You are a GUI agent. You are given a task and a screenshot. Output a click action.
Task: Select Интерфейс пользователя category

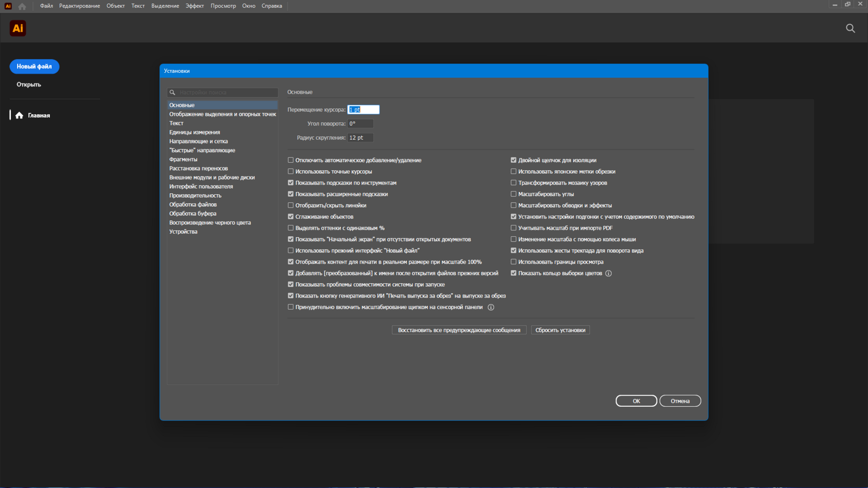click(201, 187)
